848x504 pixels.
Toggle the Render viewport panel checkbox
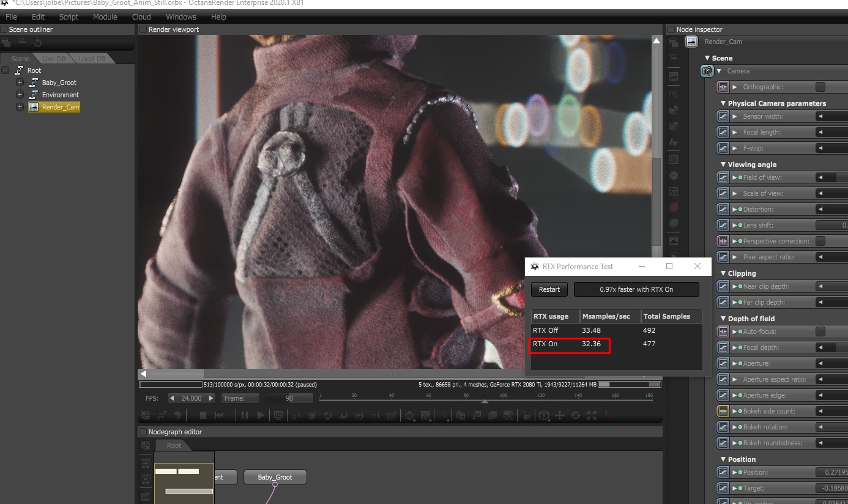pyautogui.click(x=143, y=29)
